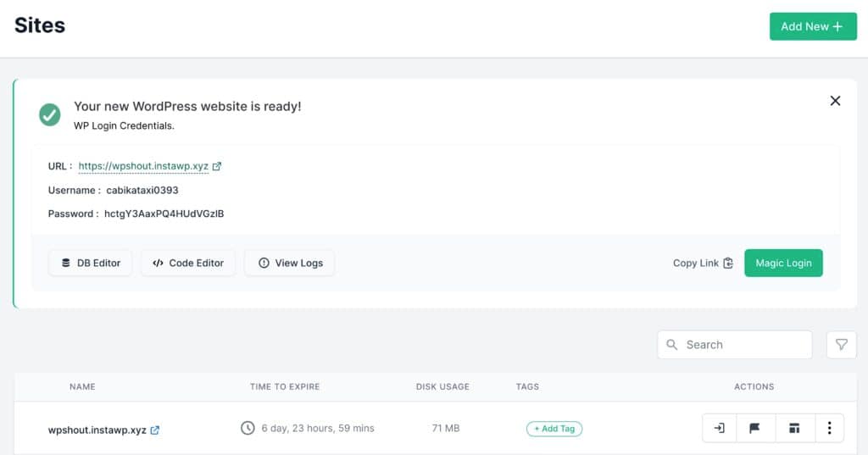868x455 pixels.
Task: Click the auto-login arrow icon in Actions
Action: 720,429
